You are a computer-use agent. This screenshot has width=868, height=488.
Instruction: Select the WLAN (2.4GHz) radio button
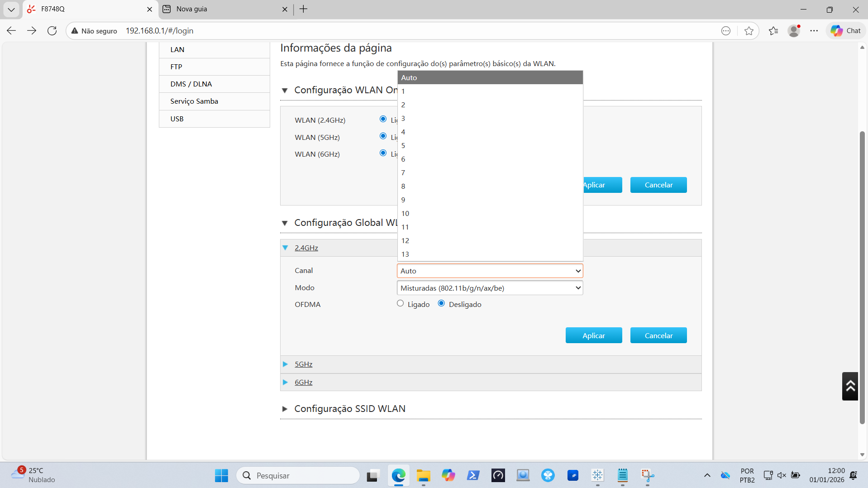click(x=383, y=119)
